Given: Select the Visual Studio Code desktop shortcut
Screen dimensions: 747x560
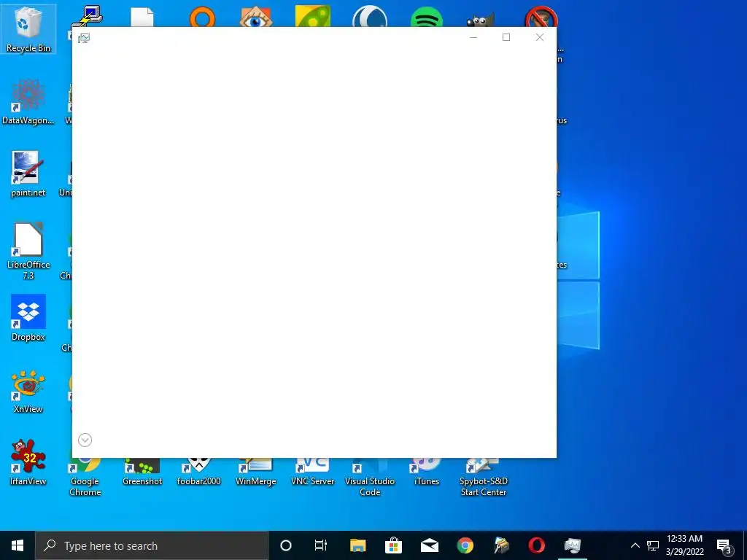Looking at the screenshot, I should pyautogui.click(x=370, y=477).
